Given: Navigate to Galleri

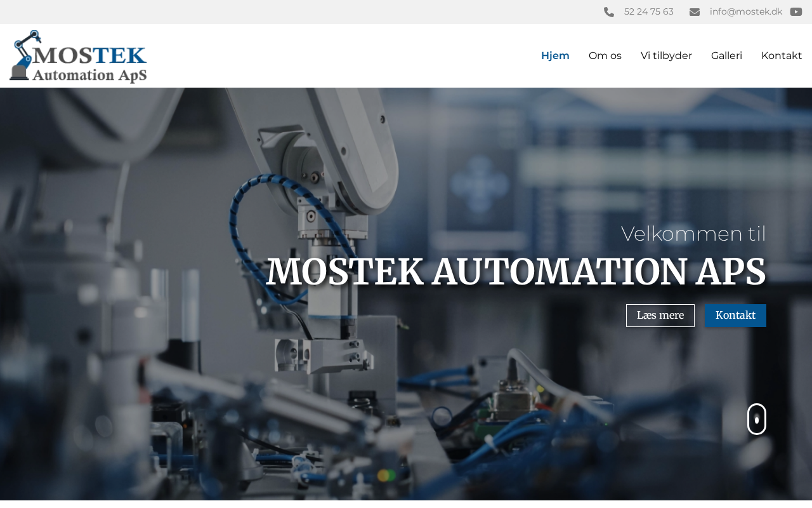Looking at the screenshot, I should click(726, 56).
